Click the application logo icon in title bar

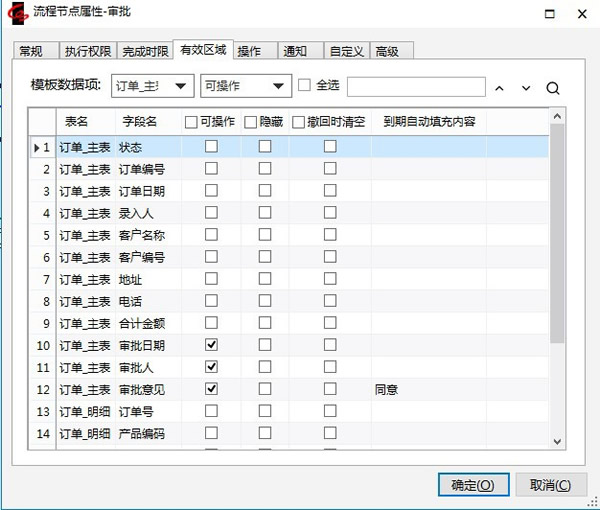tap(16, 12)
